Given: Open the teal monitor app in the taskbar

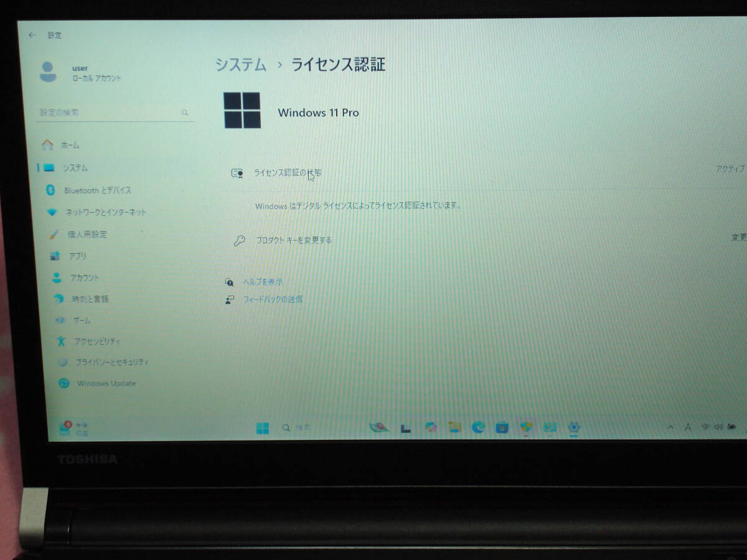Looking at the screenshot, I should pos(550,427).
